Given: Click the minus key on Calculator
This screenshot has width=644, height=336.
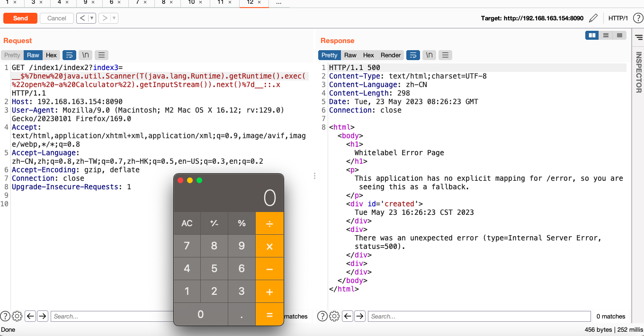Looking at the screenshot, I should [269, 269].
